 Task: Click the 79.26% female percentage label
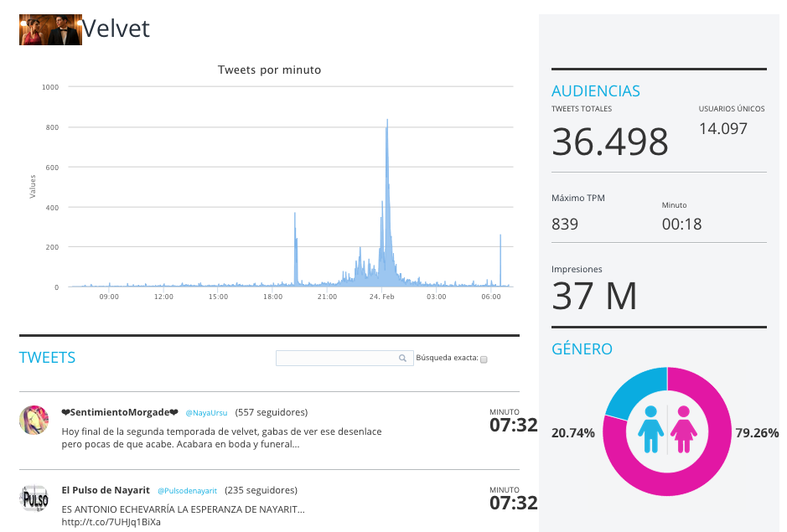(757, 432)
